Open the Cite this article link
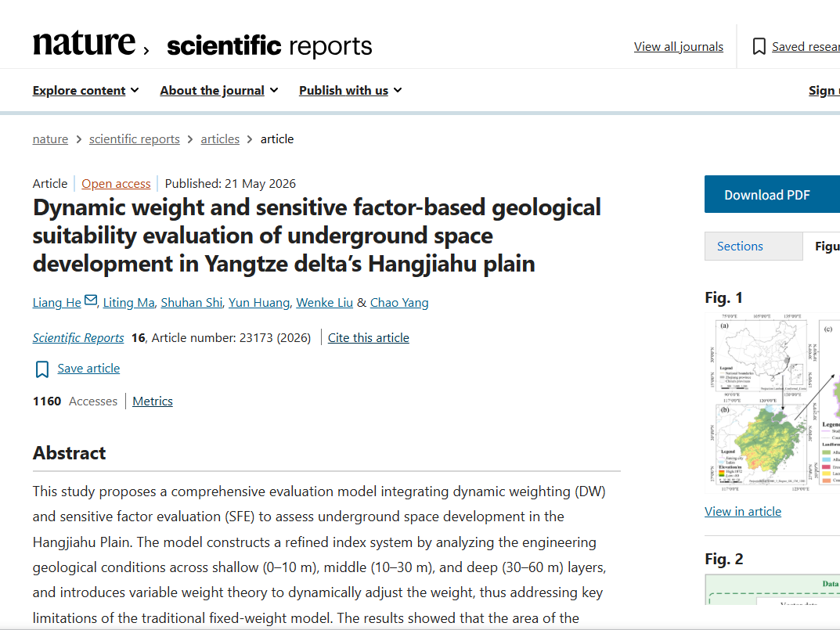This screenshot has width=840, height=630. click(369, 338)
